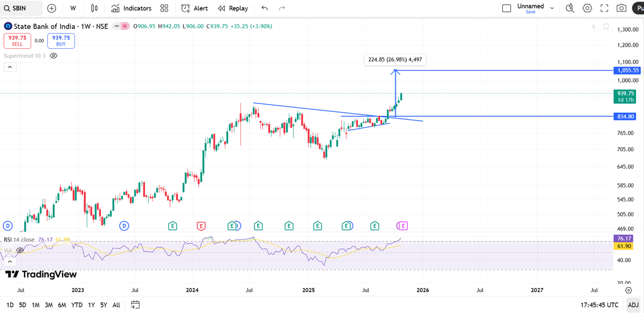Image resolution: width=644 pixels, height=313 pixels.
Task: Set time range to 6M
Action: 62,305
